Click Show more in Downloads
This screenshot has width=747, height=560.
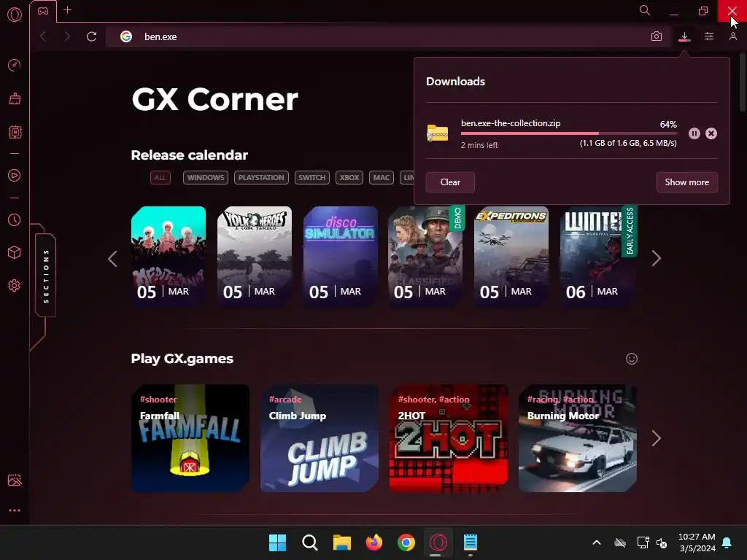point(687,182)
